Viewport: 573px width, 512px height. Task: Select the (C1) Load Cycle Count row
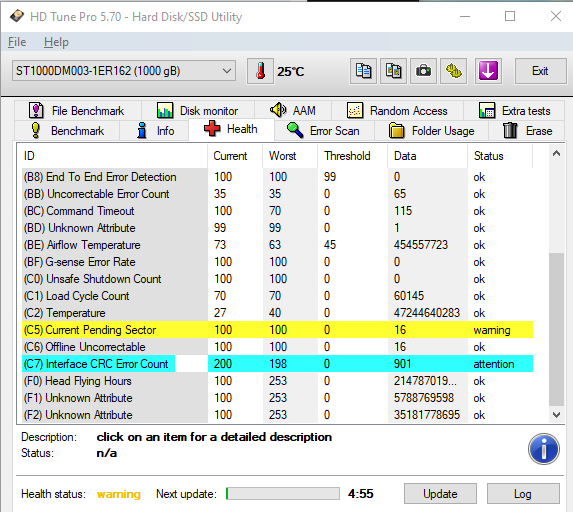(x=277, y=296)
